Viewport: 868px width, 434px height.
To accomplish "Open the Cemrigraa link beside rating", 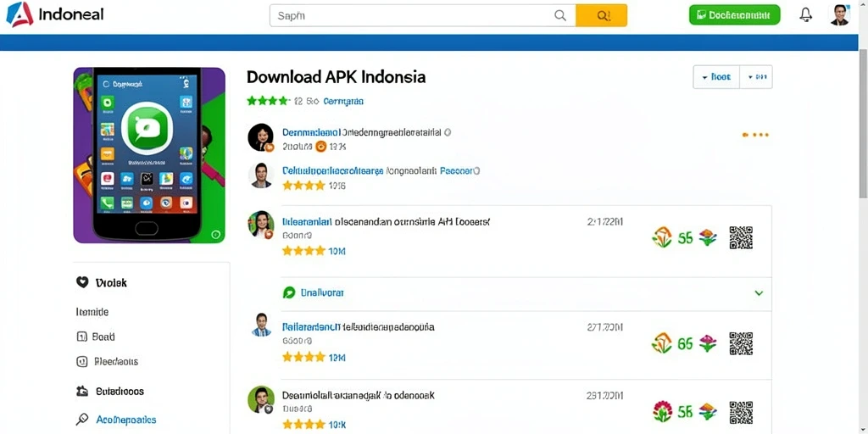I will (343, 102).
